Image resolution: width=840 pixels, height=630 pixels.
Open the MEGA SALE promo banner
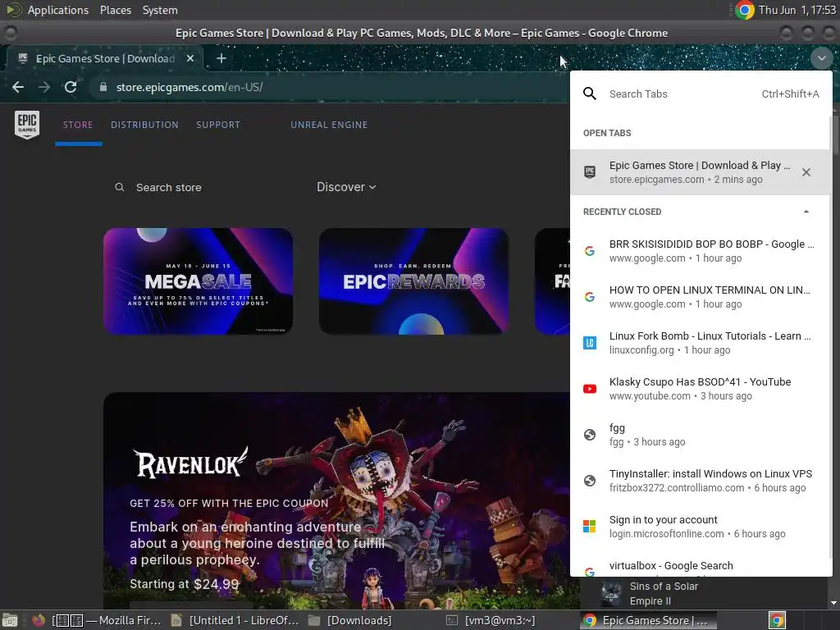tap(199, 281)
